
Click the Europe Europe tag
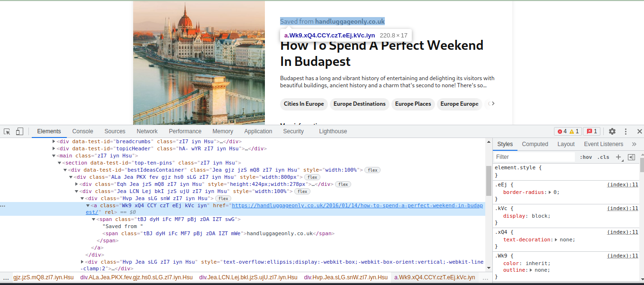coord(459,104)
